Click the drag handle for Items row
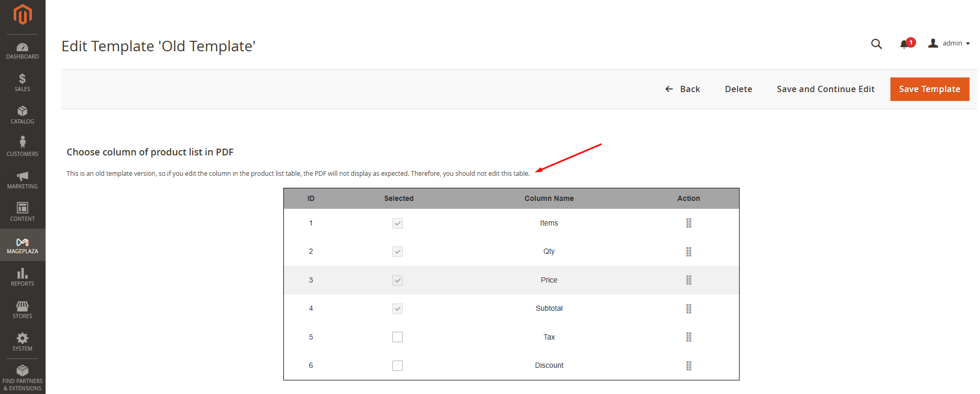The image size is (980, 394). coord(689,223)
